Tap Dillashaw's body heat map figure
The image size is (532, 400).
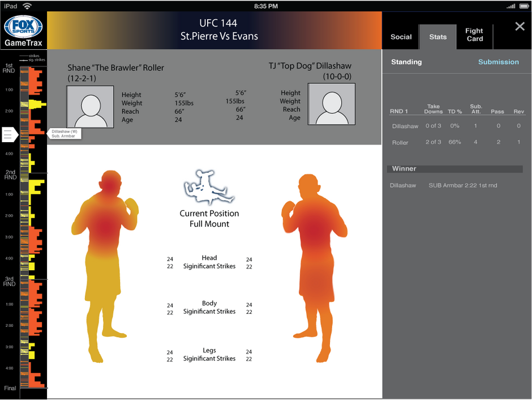pyautogui.click(x=315, y=268)
